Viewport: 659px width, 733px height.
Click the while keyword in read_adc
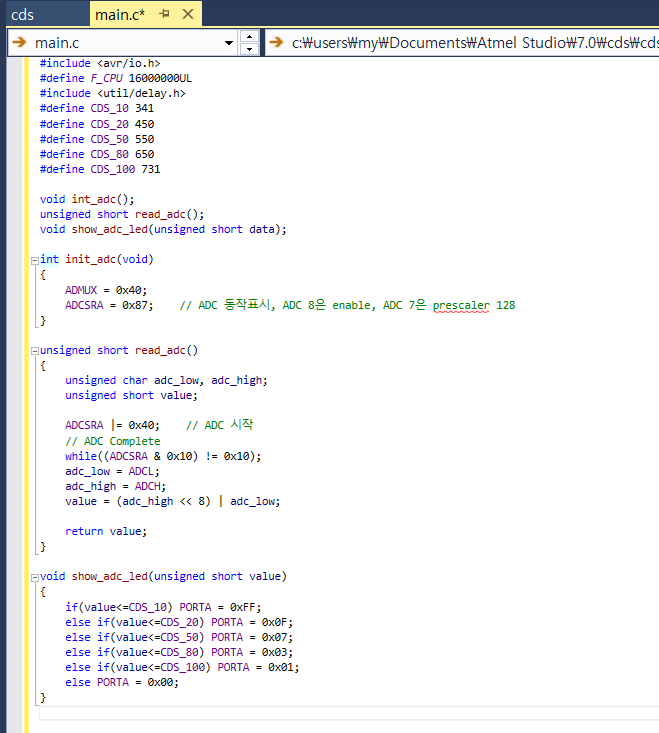point(81,456)
